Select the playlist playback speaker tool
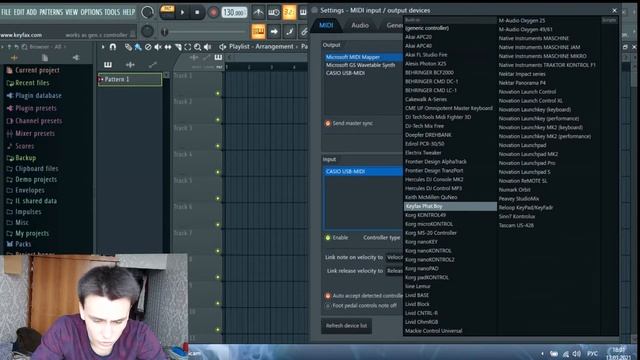Screen dimensions: 640x360 pyautogui.click(x=207, y=47)
